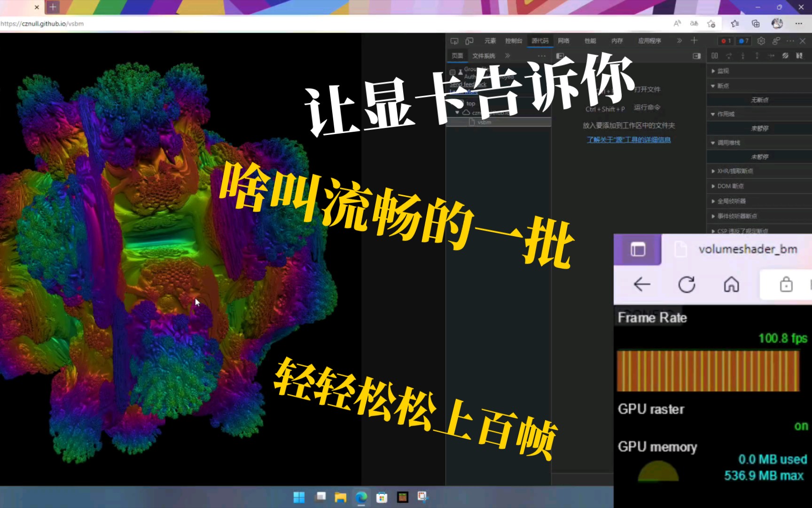
Task: Select the vsbm file in the page tree
Action: click(484, 122)
